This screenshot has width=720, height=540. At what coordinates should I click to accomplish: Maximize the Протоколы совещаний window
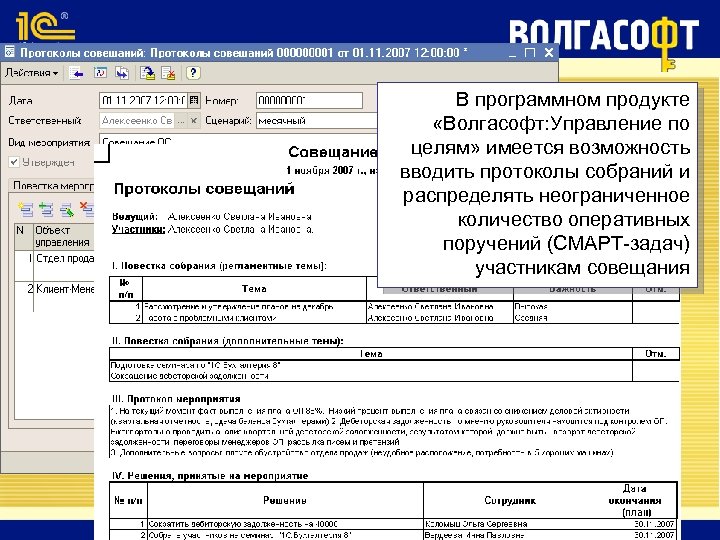click(x=530, y=53)
